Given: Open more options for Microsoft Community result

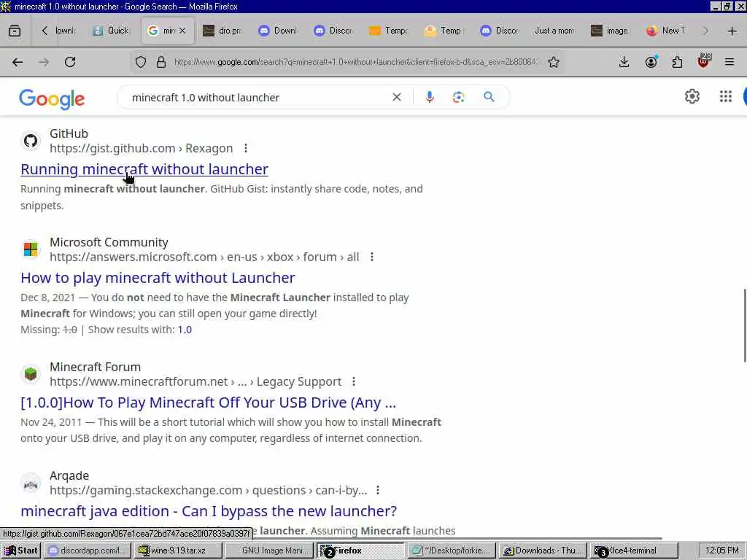Looking at the screenshot, I should pyautogui.click(x=372, y=257).
